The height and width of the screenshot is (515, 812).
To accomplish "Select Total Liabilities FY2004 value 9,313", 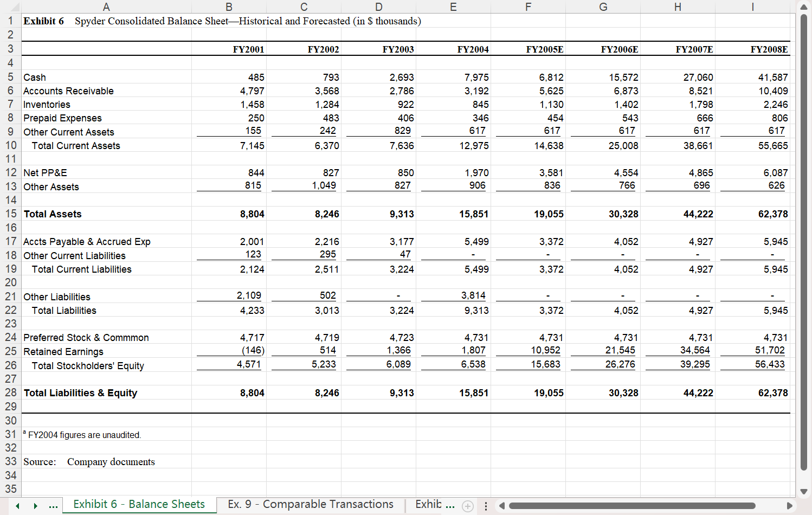I will pyautogui.click(x=453, y=310).
